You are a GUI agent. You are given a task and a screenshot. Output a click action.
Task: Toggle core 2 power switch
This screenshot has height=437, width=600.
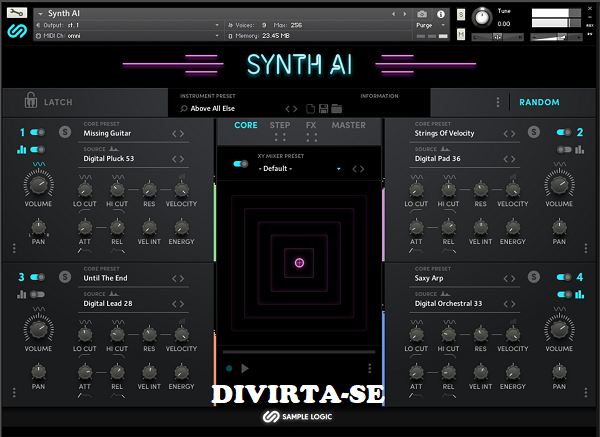(x=564, y=132)
